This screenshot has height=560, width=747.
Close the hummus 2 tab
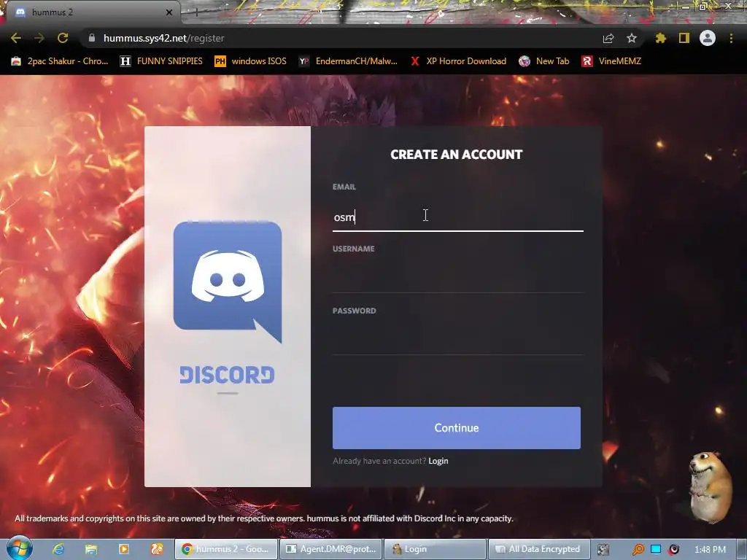[169, 12]
